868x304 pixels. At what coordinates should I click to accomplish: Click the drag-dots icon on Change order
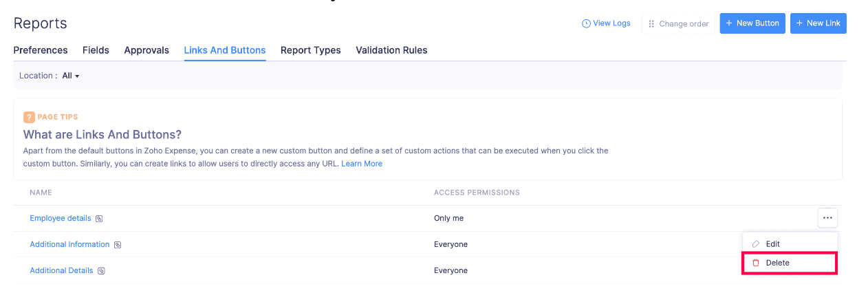pos(651,24)
